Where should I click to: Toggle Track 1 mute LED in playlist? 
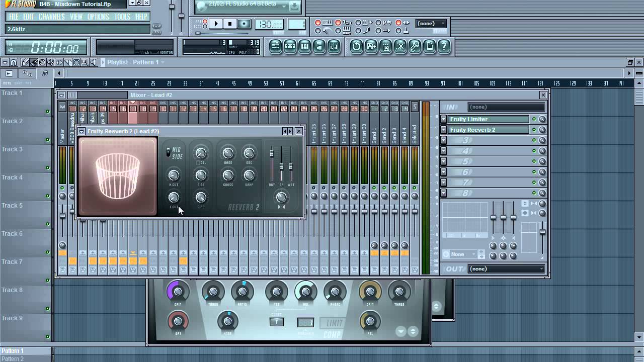coord(48,112)
